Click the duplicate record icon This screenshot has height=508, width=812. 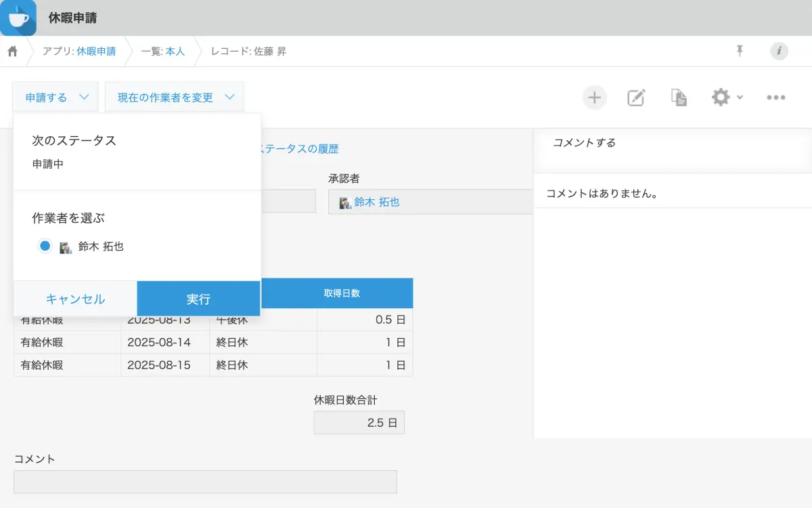pyautogui.click(x=679, y=98)
